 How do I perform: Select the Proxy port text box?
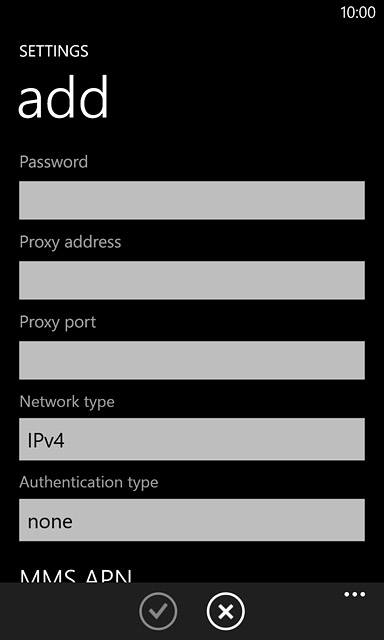[192, 360]
